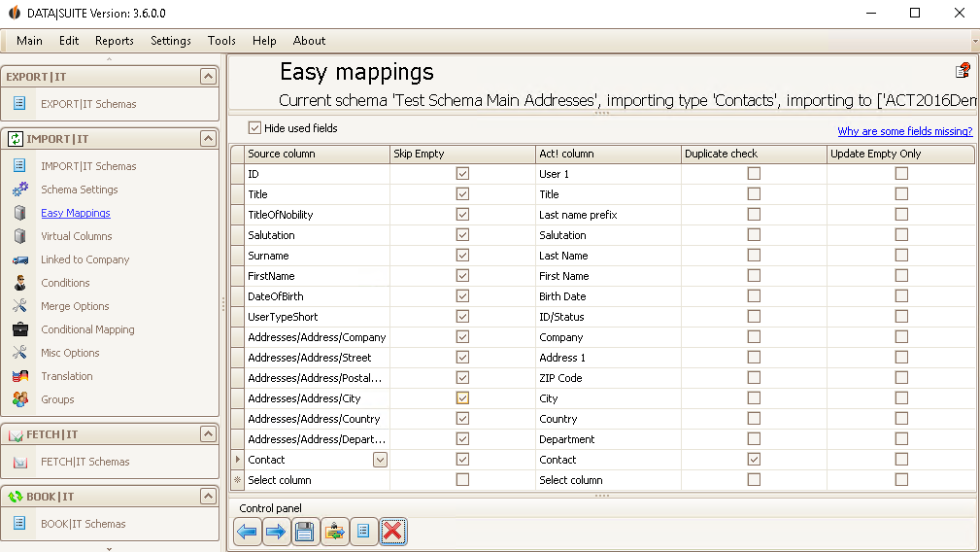Enable Duplicate check for the Title row
The image size is (980, 552).
[754, 193]
